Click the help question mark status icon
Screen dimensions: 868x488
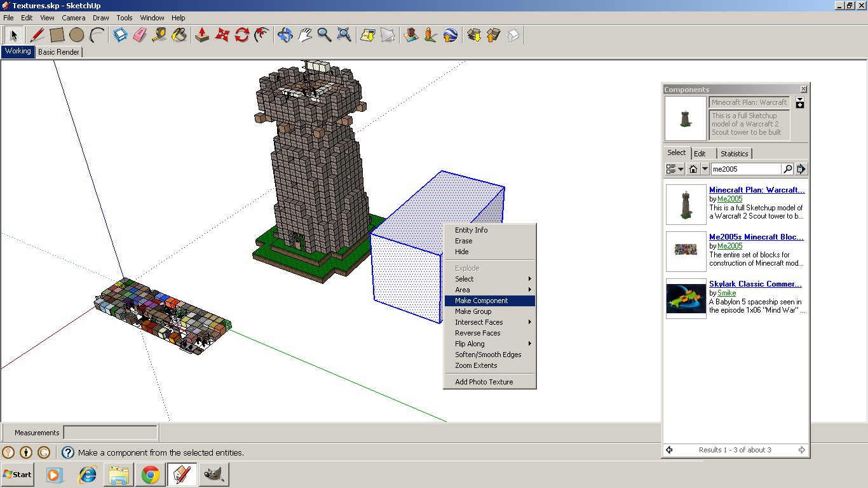coord(68,452)
